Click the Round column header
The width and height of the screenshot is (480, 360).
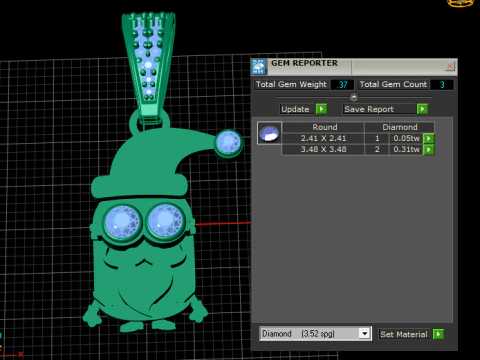pyautogui.click(x=323, y=127)
